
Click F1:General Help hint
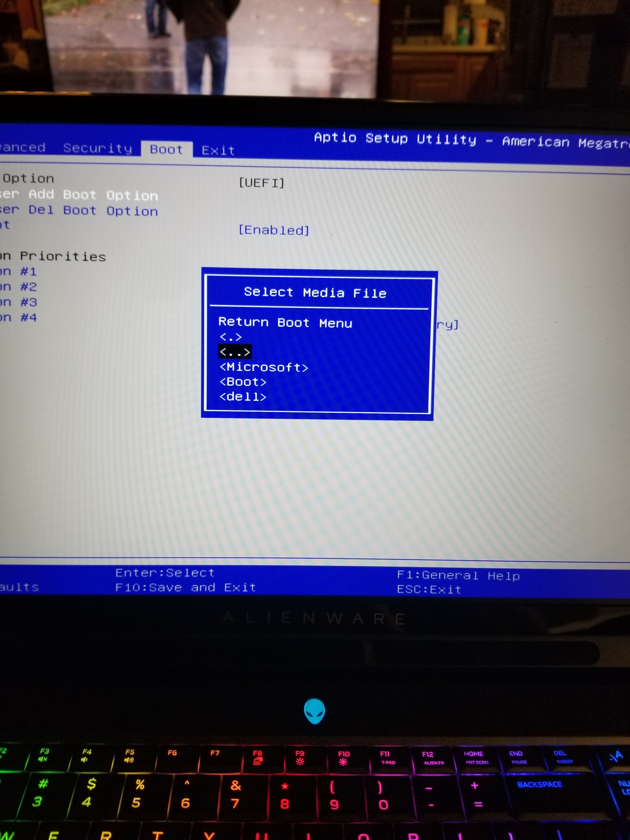pyautogui.click(x=459, y=576)
